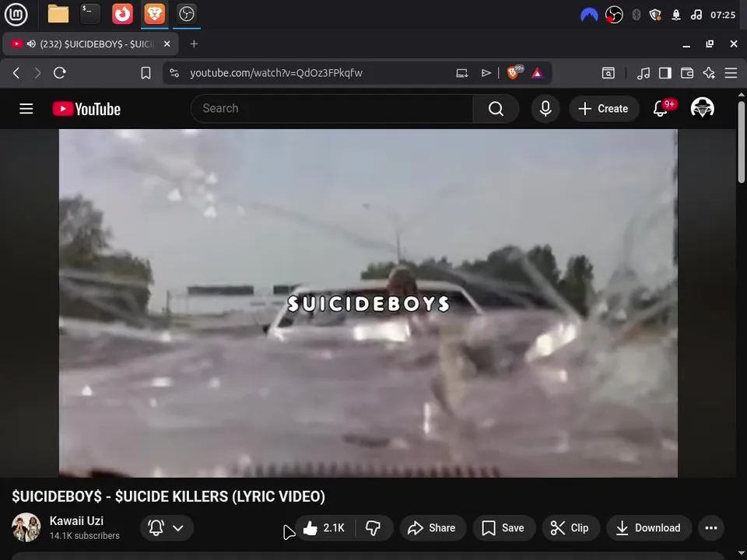This screenshot has width=747, height=560.
Task: Open more actions three-dot menu
Action: point(710,527)
